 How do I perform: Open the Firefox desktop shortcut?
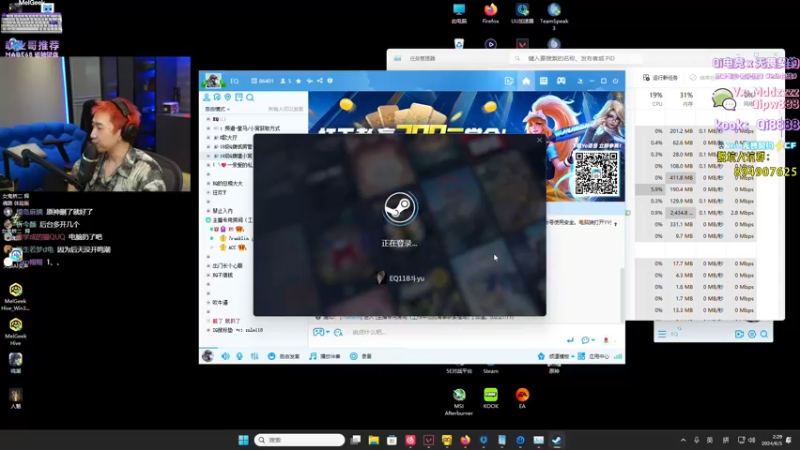[490, 13]
